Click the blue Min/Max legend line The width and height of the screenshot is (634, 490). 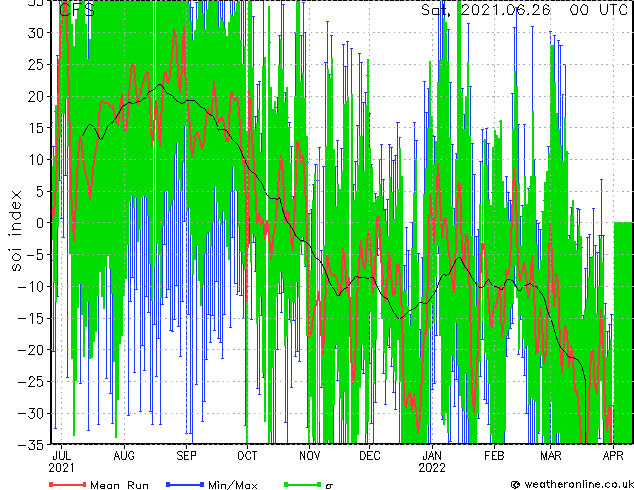[x=185, y=484]
